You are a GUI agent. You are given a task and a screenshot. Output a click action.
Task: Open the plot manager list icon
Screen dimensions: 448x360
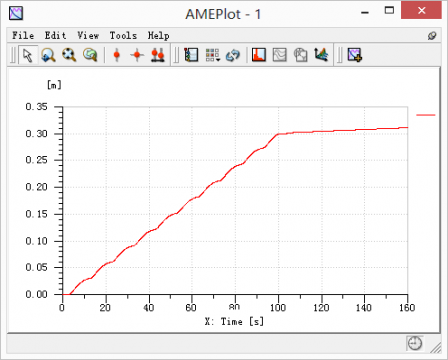tap(191, 55)
